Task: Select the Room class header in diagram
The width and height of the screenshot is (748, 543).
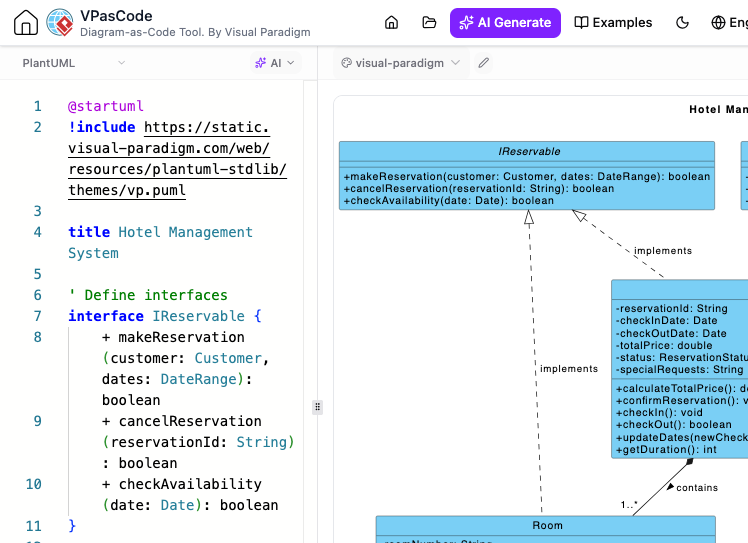Action: click(547, 525)
